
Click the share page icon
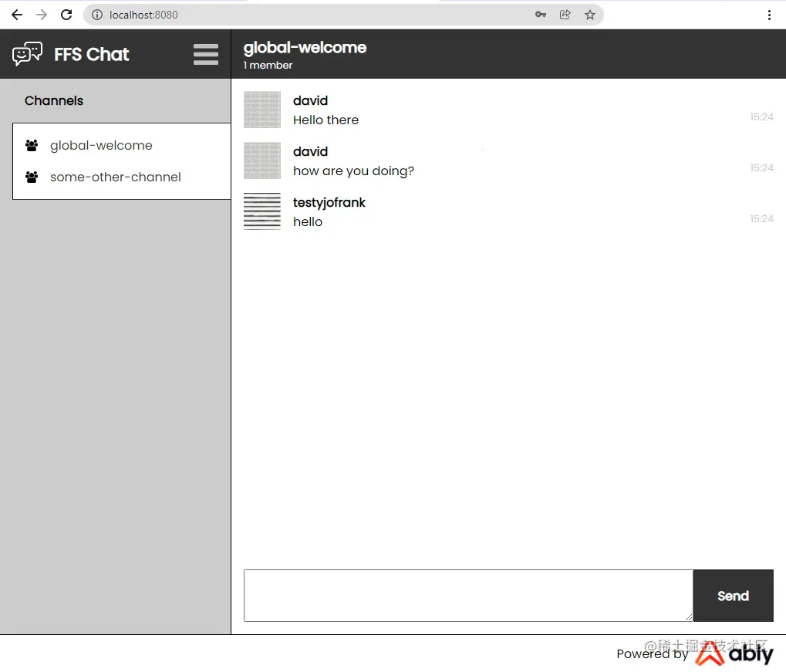pyautogui.click(x=565, y=15)
